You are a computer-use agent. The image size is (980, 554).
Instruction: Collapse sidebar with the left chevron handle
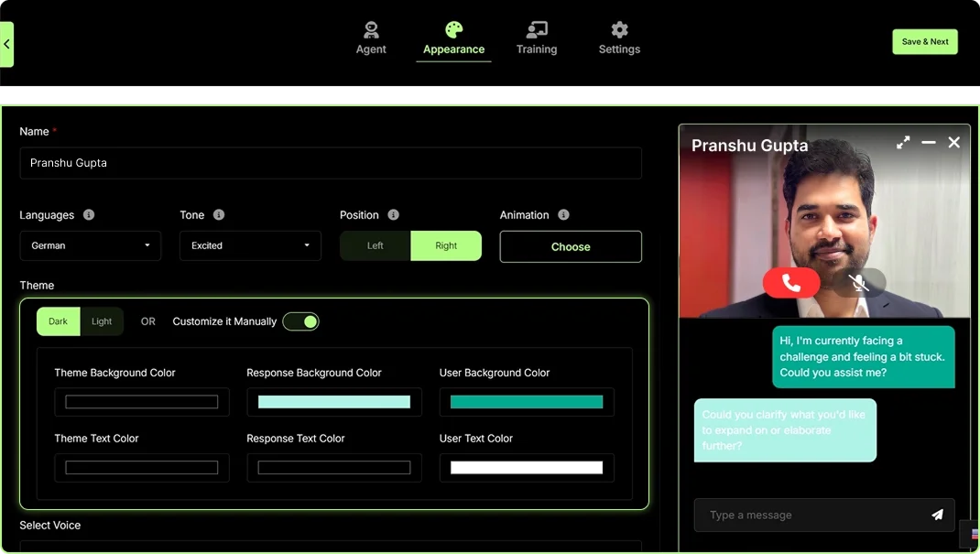pos(6,44)
